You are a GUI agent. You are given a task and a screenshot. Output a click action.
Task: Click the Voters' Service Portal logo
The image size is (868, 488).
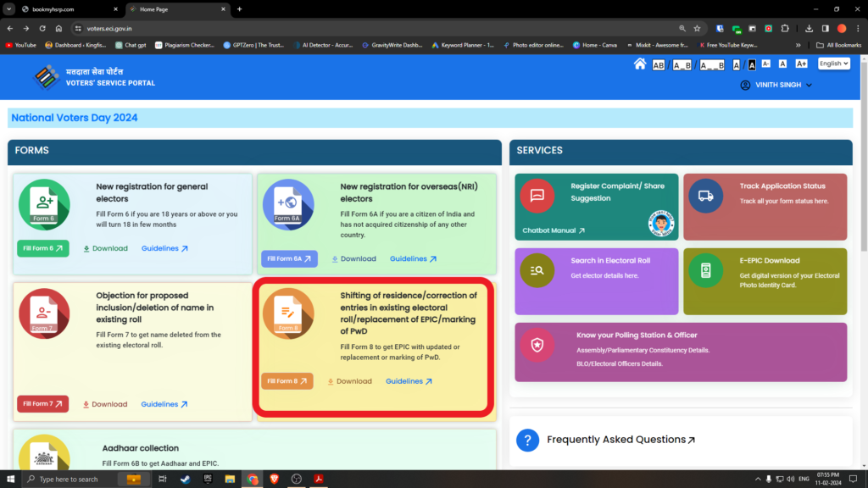pyautogui.click(x=46, y=77)
